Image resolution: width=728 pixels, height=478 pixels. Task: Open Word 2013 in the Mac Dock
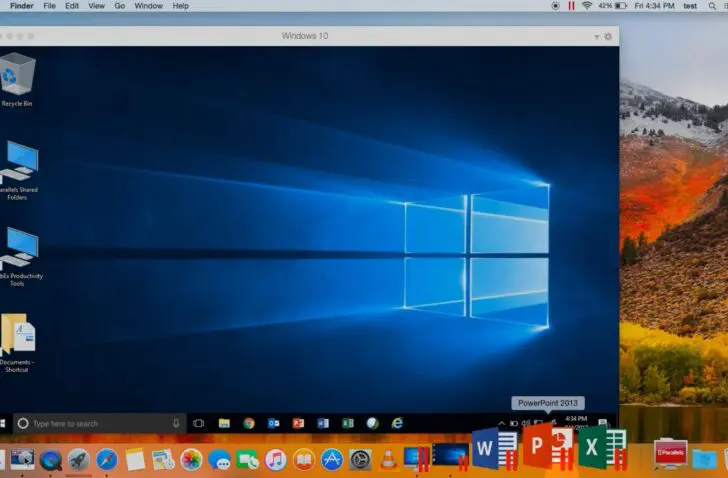(x=495, y=448)
